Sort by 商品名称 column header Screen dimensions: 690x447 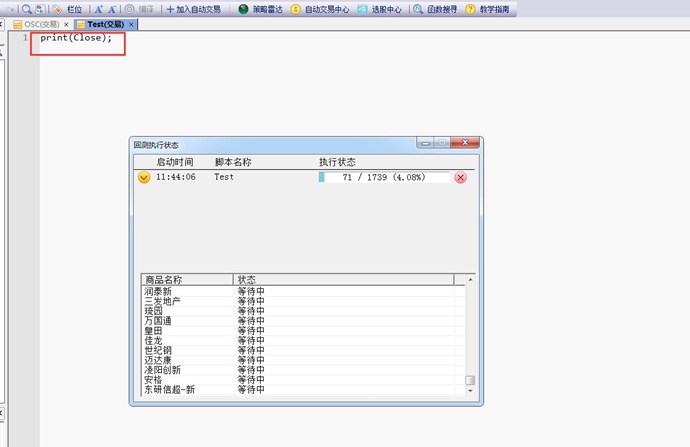[187, 280]
